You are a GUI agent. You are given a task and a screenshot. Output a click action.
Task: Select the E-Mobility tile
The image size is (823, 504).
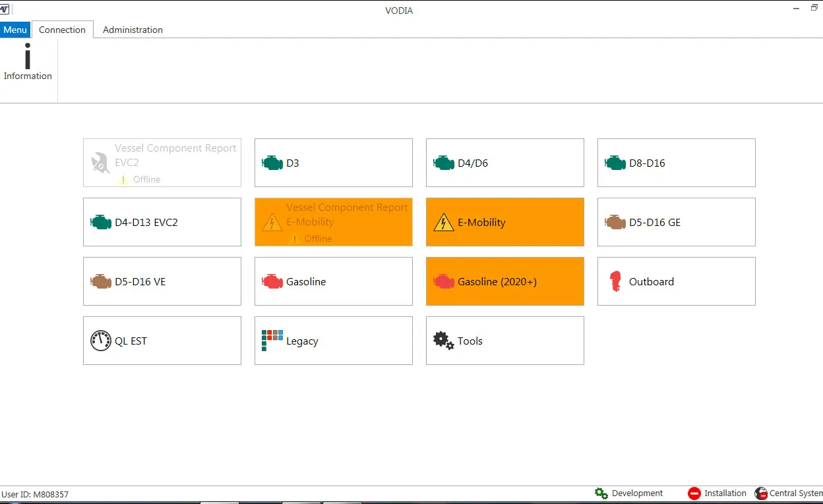[x=505, y=222]
